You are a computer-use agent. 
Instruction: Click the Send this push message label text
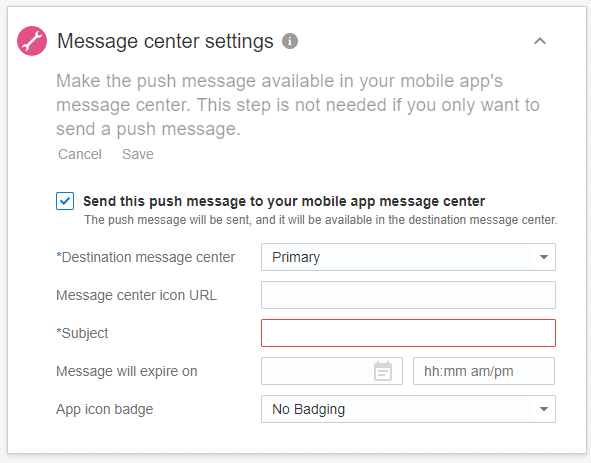[x=284, y=201]
